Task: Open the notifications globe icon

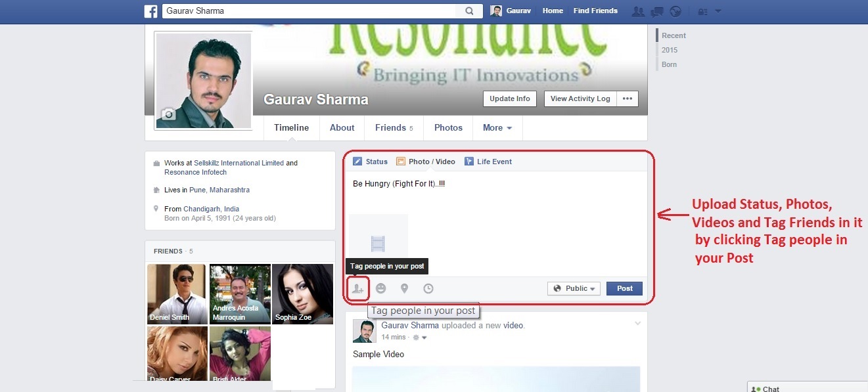Action: click(x=675, y=11)
